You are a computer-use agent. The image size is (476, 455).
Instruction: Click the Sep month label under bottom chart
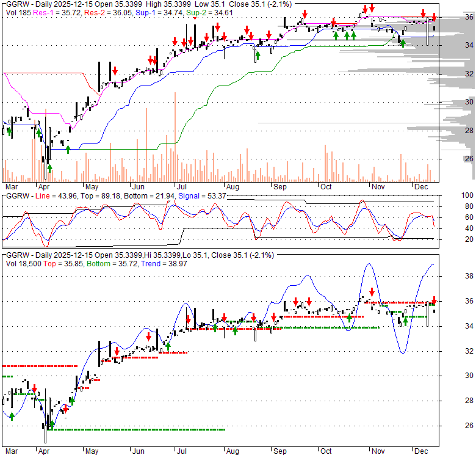(x=280, y=451)
